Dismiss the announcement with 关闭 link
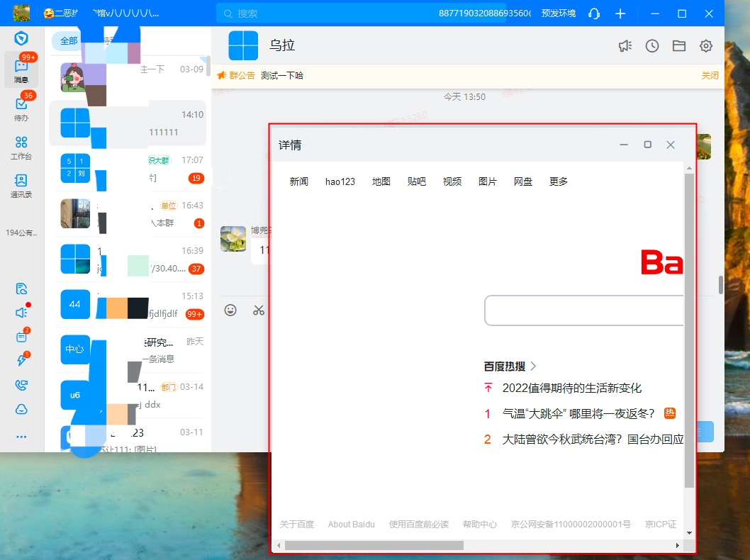 coord(710,75)
